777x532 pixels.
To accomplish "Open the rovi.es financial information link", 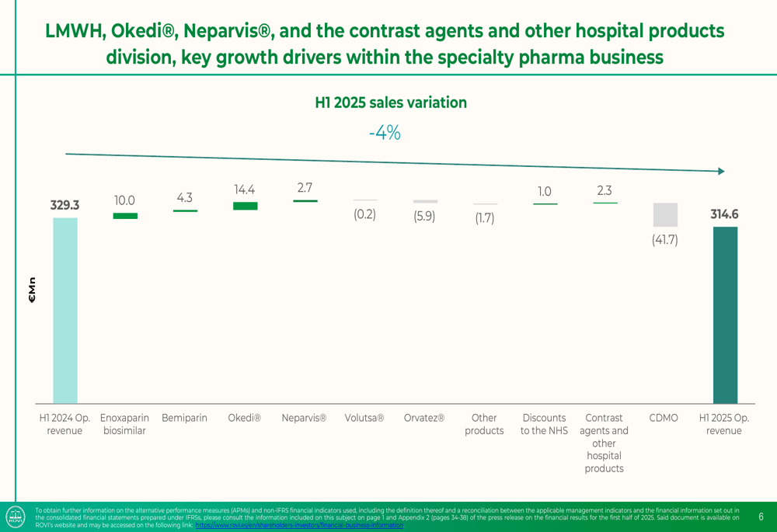I will point(299,526).
